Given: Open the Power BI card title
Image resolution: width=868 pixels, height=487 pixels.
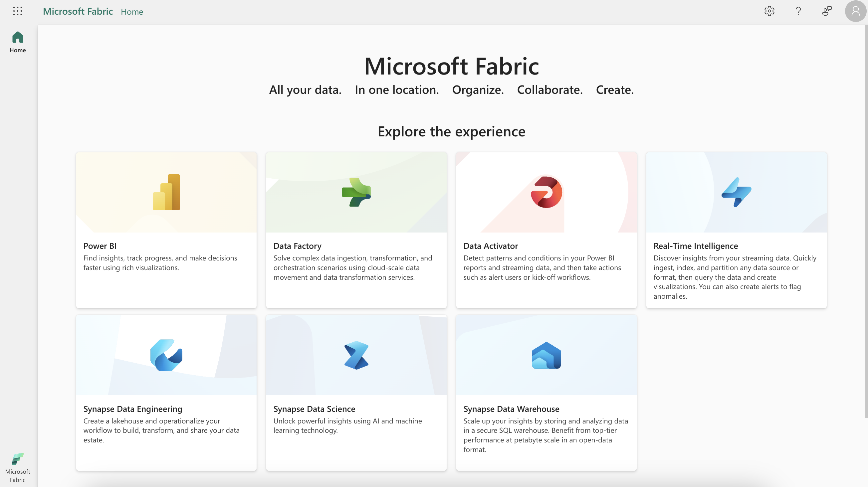Looking at the screenshot, I should 100,246.
